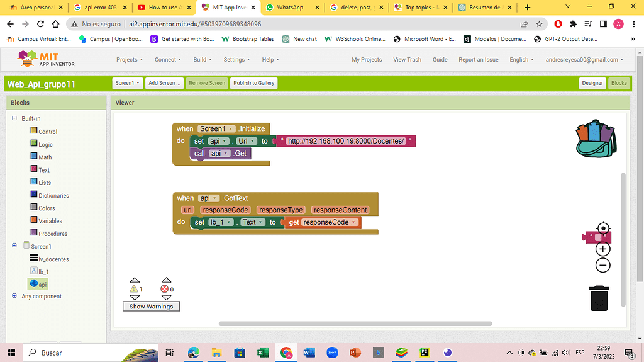Collapse the Built-in blocks tree

click(x=14, y=118)
